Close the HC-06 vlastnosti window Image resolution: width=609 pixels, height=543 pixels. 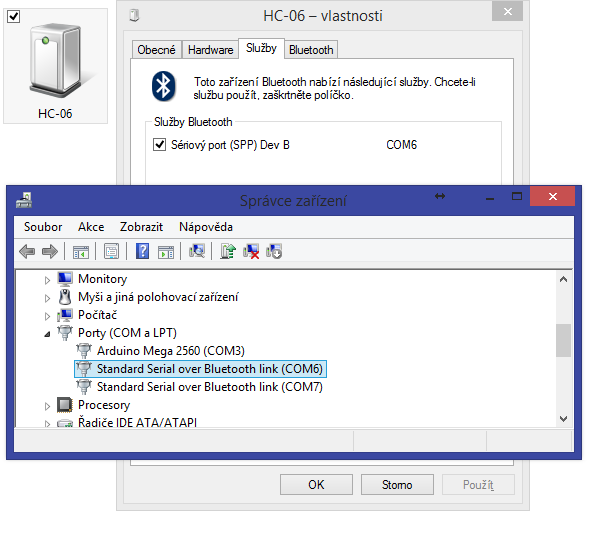click(507, 11)
